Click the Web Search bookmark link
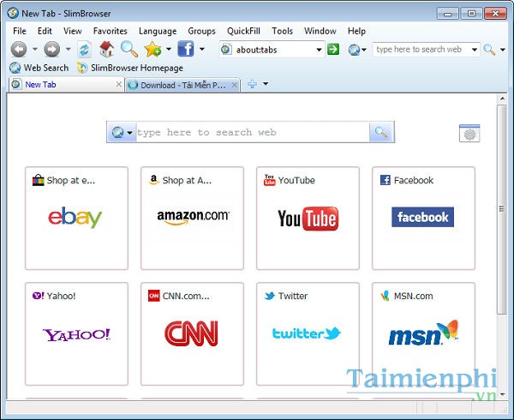Screen dimensions: 514x420 click(45, 68)
